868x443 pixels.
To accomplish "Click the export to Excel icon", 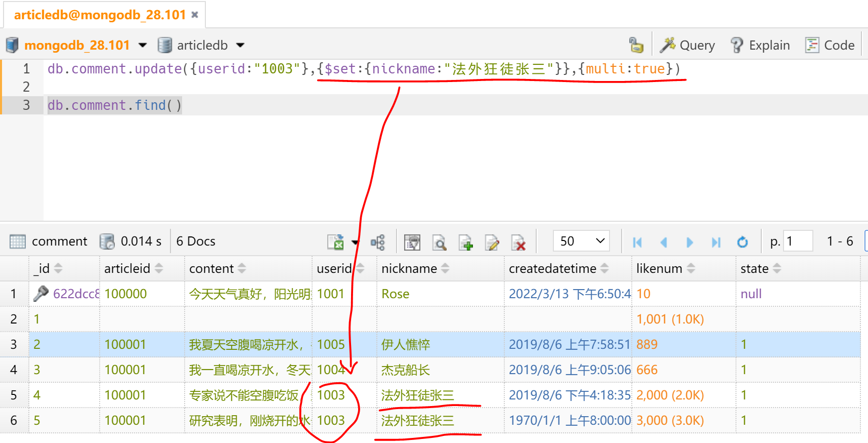I will tap(335, 242).
